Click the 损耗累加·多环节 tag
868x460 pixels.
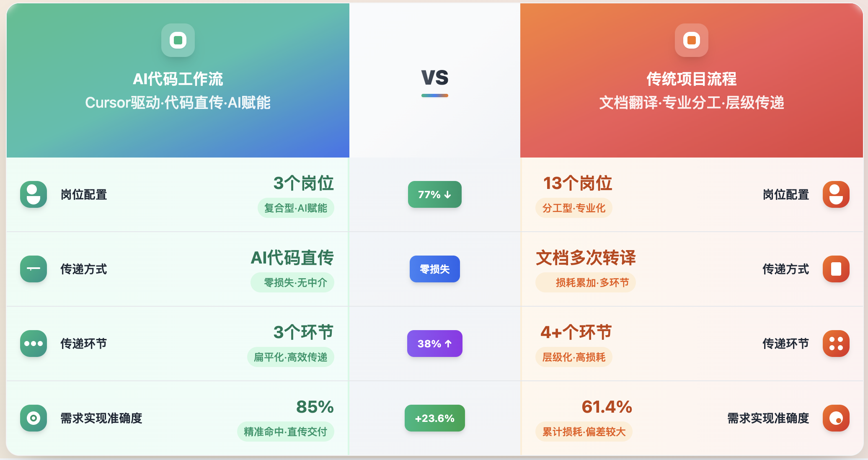pyautogui.click(x=586, y=282)
